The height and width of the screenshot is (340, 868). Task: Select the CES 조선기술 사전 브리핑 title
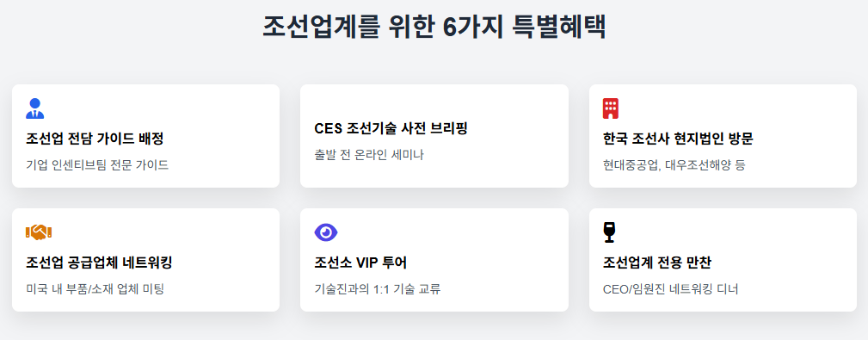click(x=391, y=129)
